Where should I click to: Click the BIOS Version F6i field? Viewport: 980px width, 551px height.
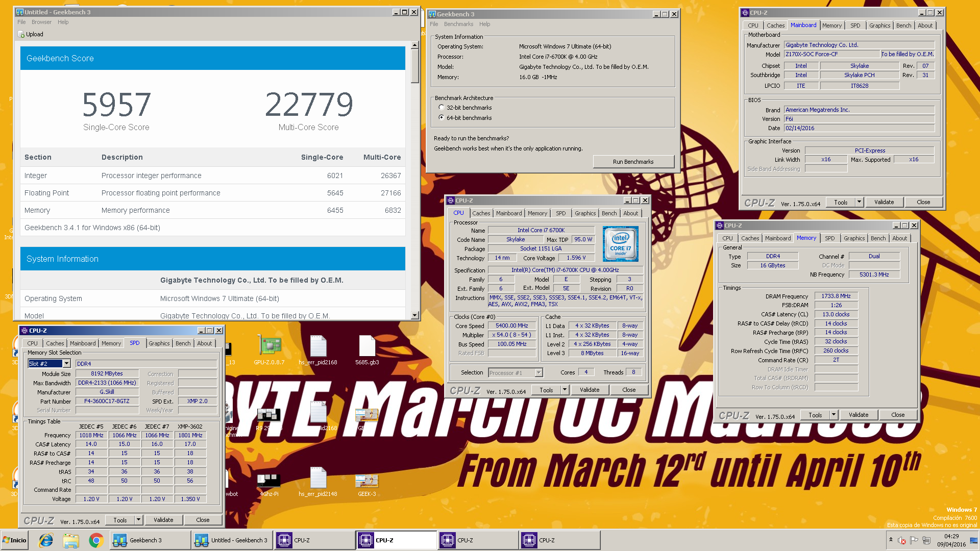pos(859,119)
